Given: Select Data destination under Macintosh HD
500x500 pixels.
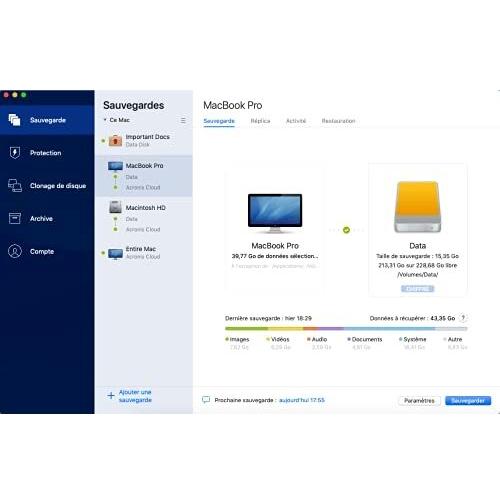Looking at the screenshot, I should (x=132, y=219).
